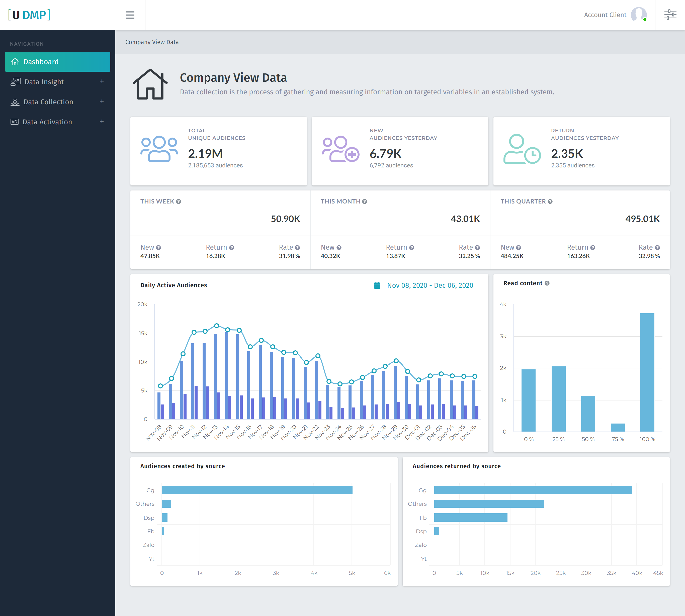Click Company View Data breadcrumb
The image size is (685, 616).
[x=152, y=42]
